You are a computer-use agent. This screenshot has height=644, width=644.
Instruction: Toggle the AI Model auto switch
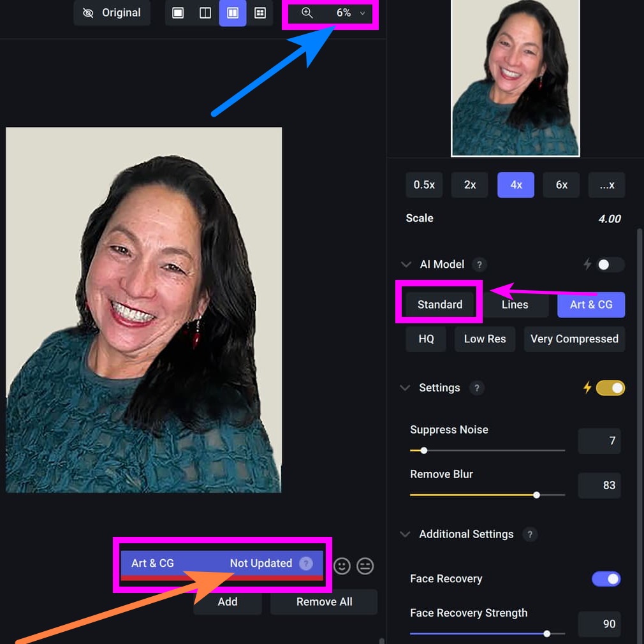(x=610, y=265)
